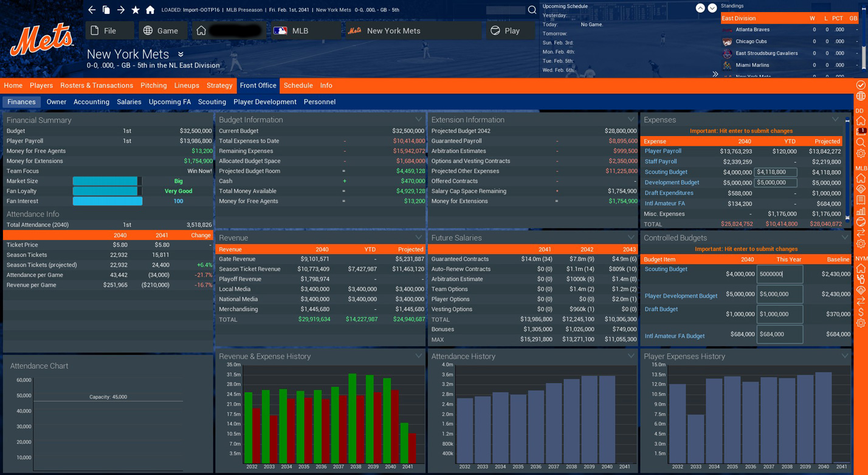Screen dimensions: 868x475
Task: Open the Salaries sub-tab
Action: 129,102
